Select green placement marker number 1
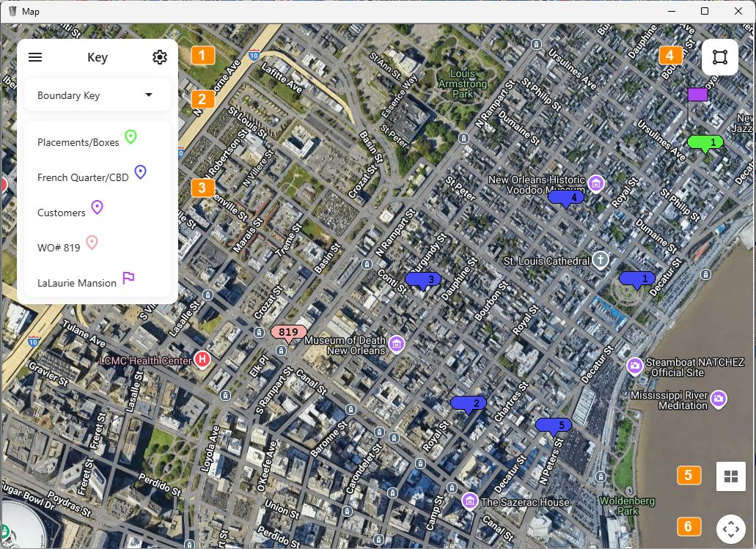This screenshot has height=549, width=756. tap(705, 142)
